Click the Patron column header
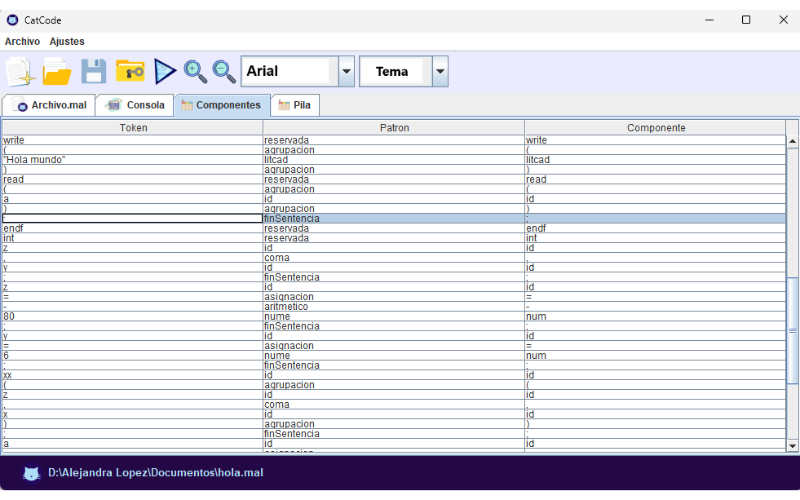Image resolution: width=800 pixels, height=500 pixels. (x=394, y=128)
